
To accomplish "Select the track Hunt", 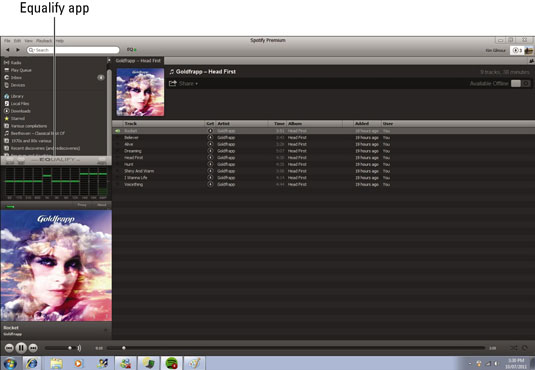I will [129, 164].
